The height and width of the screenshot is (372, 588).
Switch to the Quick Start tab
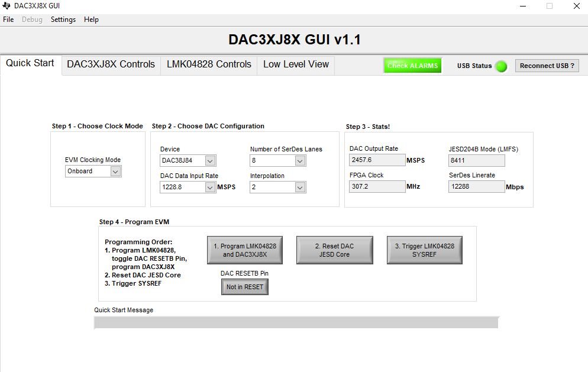(30, 63)
